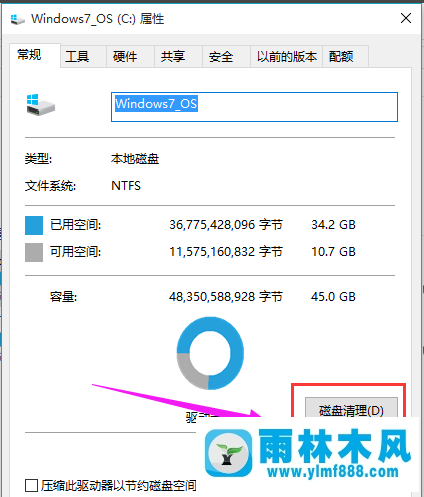The image size is (424, 497).
Task: Click the 容量 label
Action: coord(63,297)
